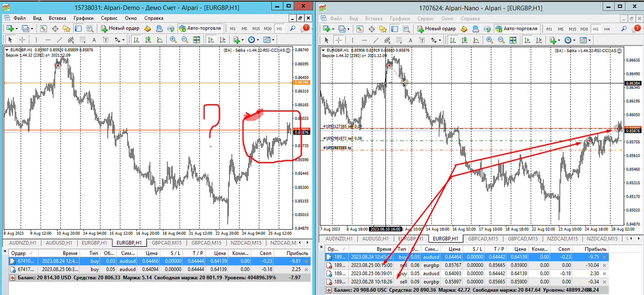Click search magnifier in Alpari-Demo window
The width and height of the screenshot is (644, 295).
click(293, 28)
